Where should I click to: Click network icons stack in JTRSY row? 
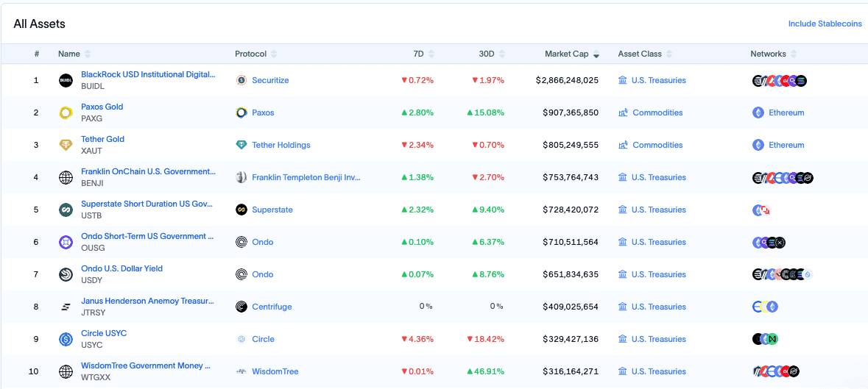coord(766,307)
